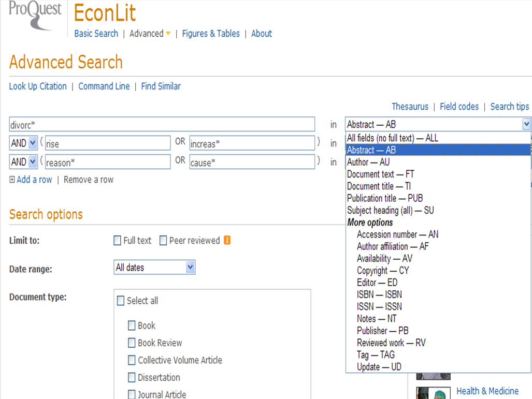
Task: Check the Book document type
Action: point(132,326)
